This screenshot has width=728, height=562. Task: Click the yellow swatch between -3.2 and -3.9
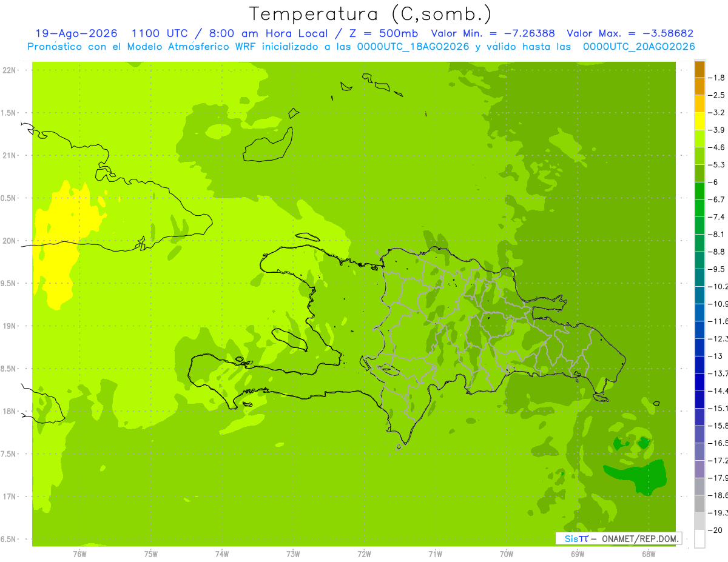point(699,121)
